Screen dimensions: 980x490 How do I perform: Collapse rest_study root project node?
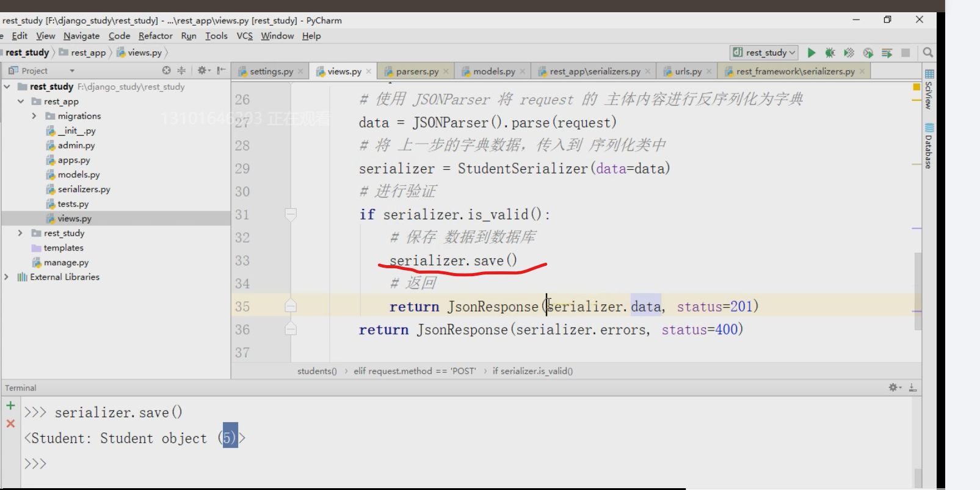[7, 87]
